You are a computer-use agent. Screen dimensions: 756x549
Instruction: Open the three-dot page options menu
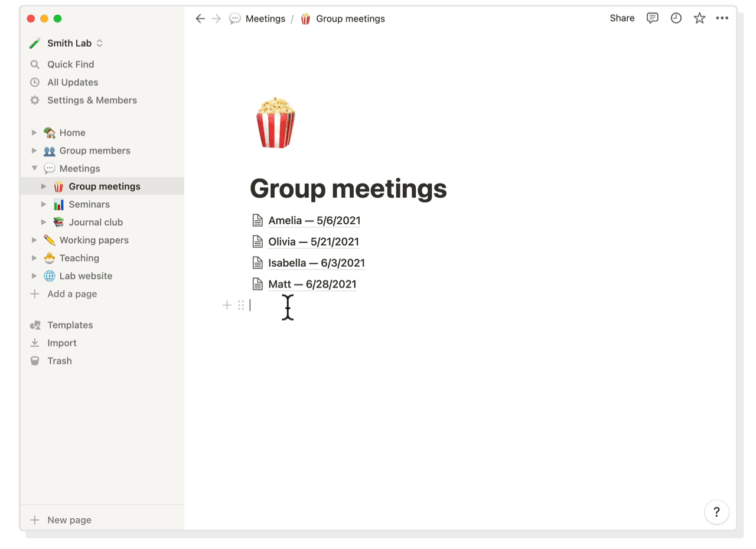tap(722, 18)
